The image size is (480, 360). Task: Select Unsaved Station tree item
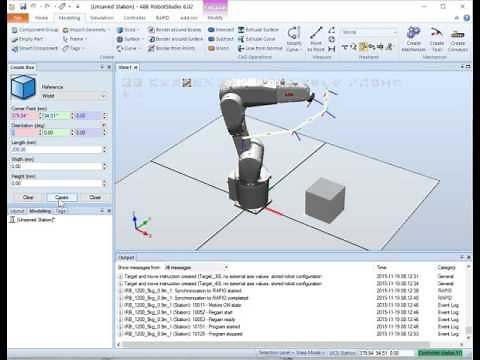[x=33, y=220]
